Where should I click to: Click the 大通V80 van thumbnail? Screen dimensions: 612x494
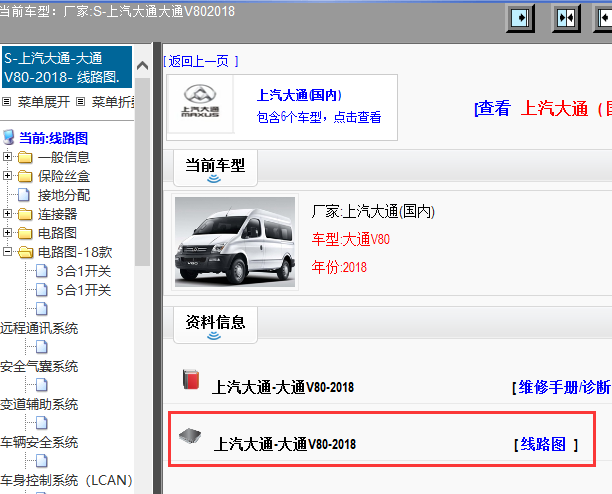[x=235, y=242]
